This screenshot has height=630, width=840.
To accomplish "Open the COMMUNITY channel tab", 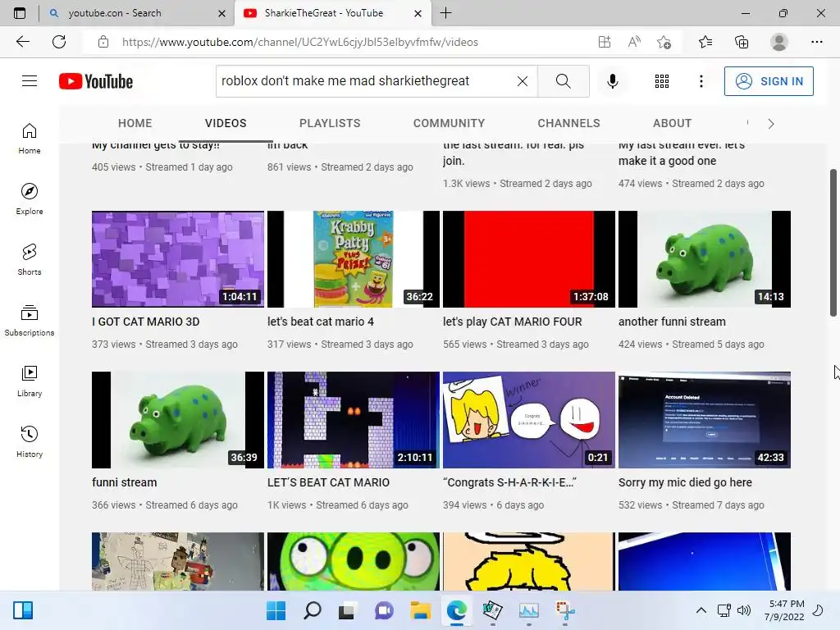I will click(x=449, y=123).
